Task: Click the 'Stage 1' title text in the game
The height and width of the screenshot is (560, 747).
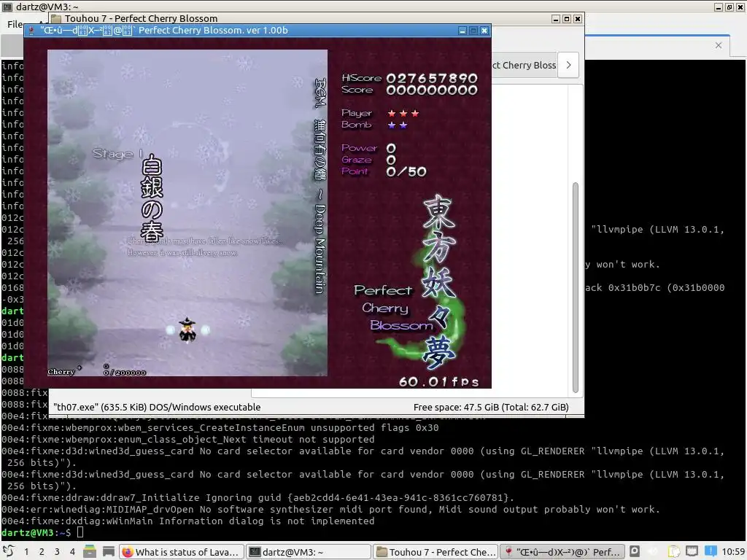Action: pos(117,154)
